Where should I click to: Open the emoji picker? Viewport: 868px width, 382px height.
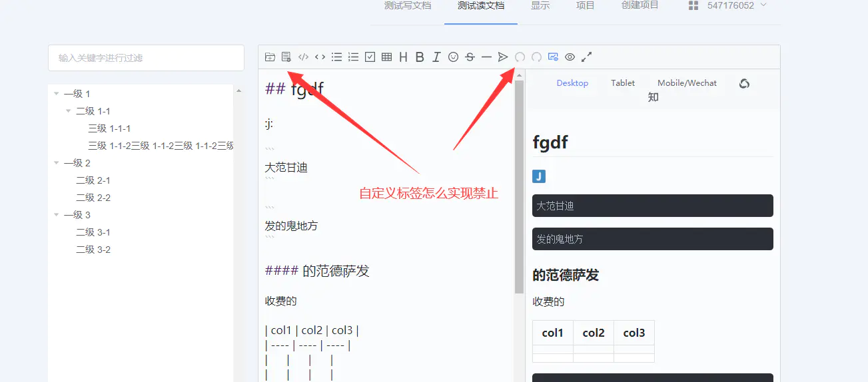pos(453,57)
